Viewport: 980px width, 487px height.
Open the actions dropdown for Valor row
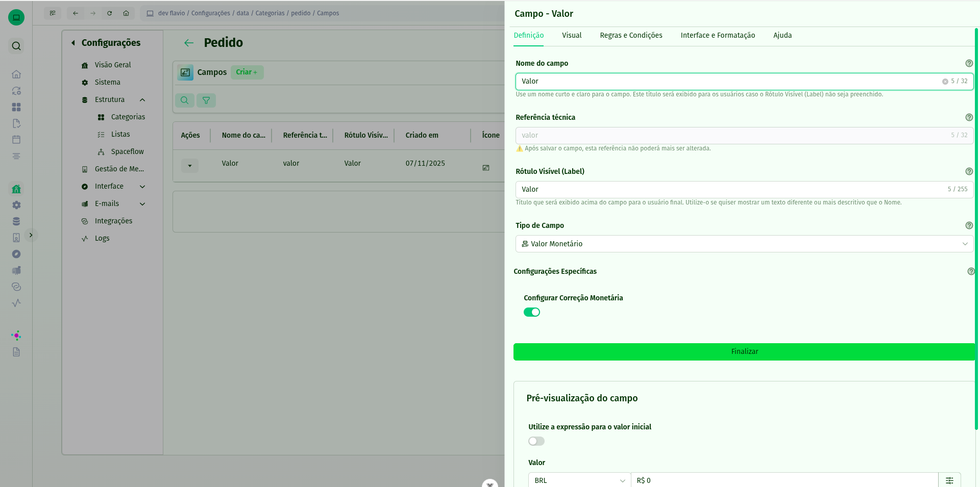tap(190, 166)
